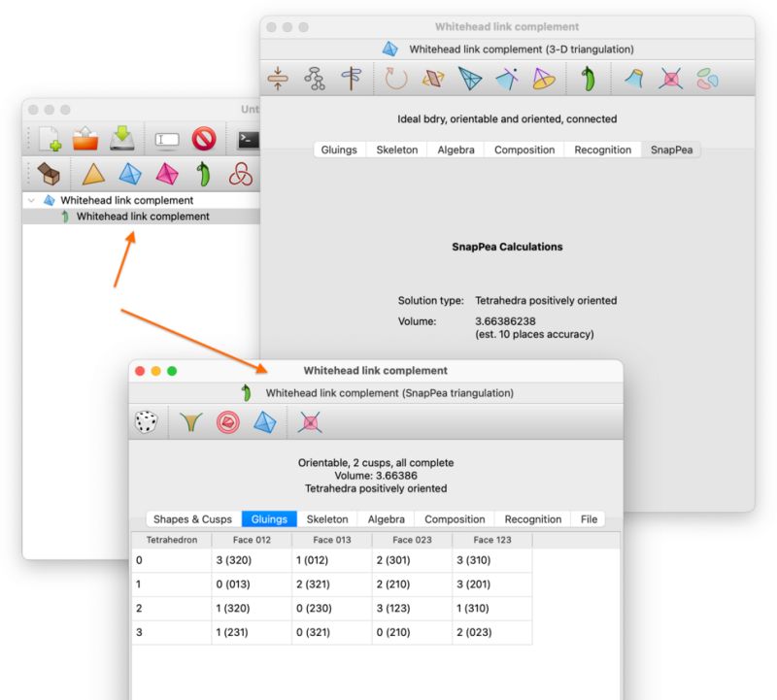Open Gluings tab in 3-D triangulation window

[x=339, y=150]
